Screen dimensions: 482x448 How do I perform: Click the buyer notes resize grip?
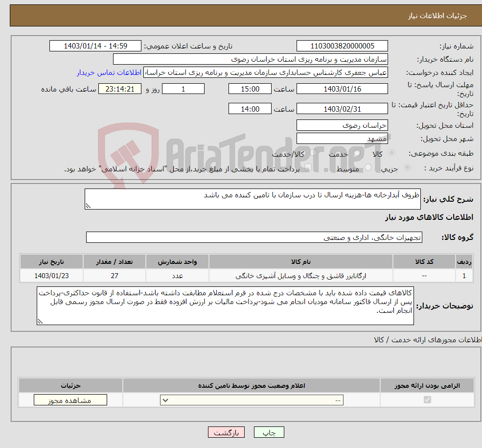40,322
